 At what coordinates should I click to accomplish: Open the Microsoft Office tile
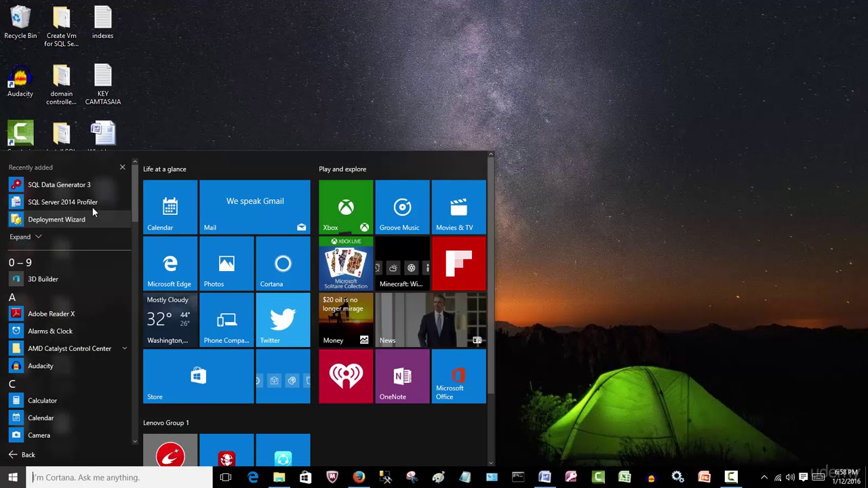(x=458, y=376)
